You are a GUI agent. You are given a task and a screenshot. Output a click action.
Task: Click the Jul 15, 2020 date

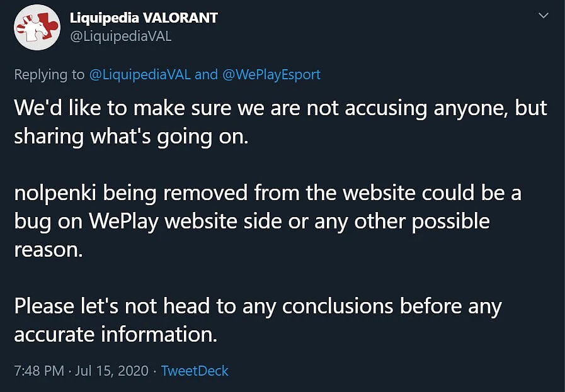click(111, 371)
